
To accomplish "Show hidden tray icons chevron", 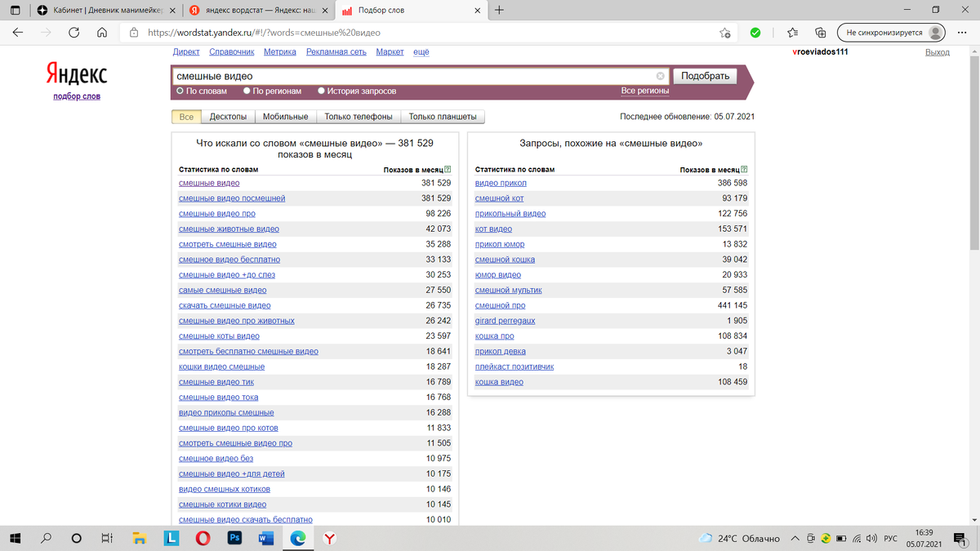I will (x=796, y=539).
